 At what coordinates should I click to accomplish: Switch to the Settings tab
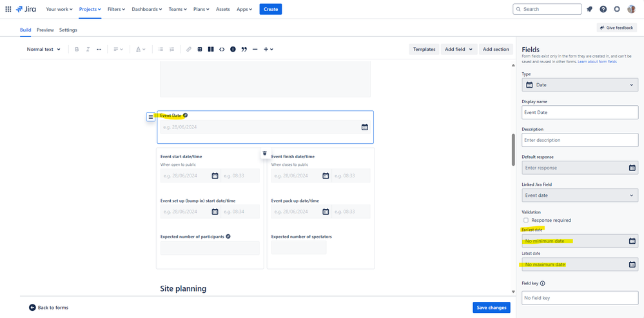68,30
